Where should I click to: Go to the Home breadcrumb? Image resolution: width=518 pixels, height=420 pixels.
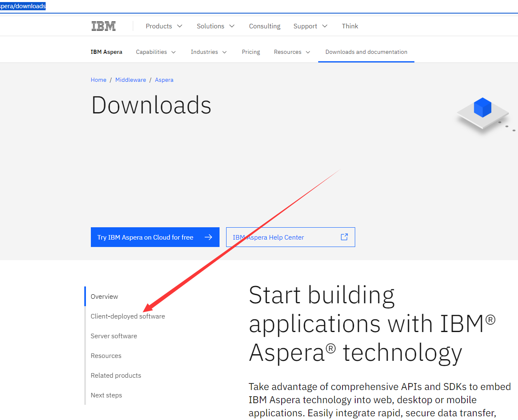(x=99, y=80)
